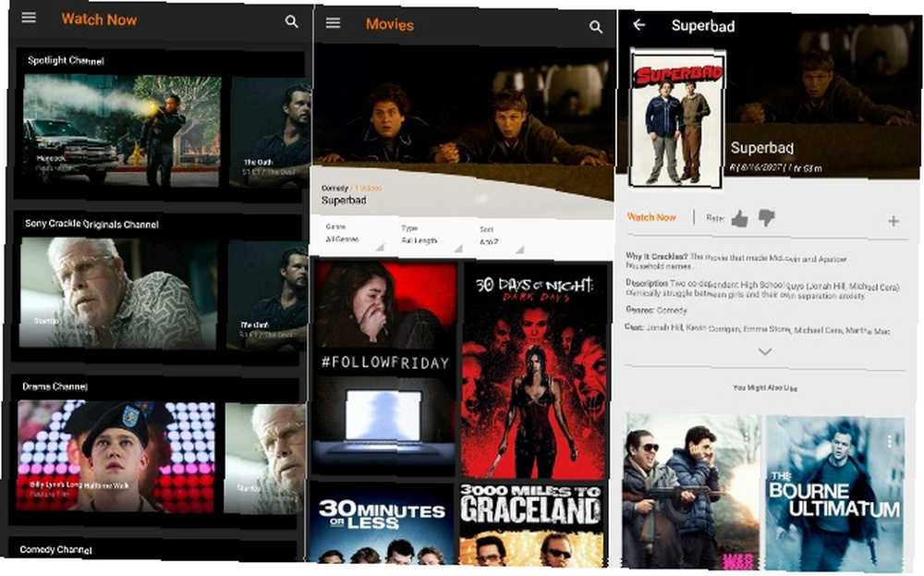Open 30 Days of Night Dark Days poster
This screenshot has width=924, height=576.
pos(534,372)
